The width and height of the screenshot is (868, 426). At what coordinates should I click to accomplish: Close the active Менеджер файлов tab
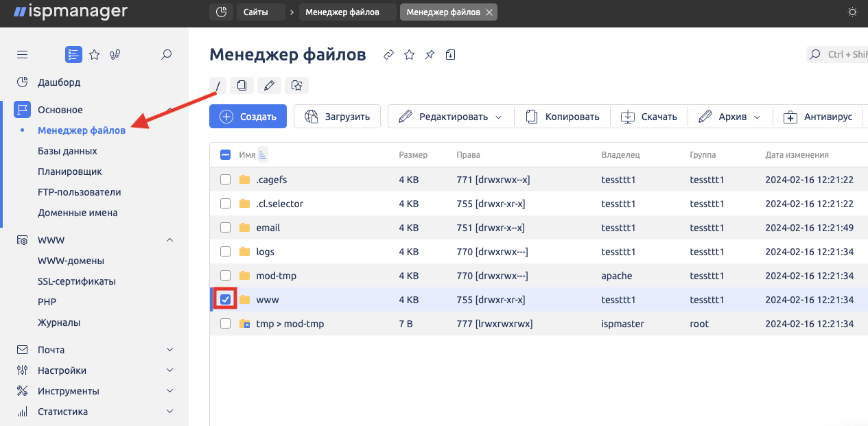[x=489, y=12]
